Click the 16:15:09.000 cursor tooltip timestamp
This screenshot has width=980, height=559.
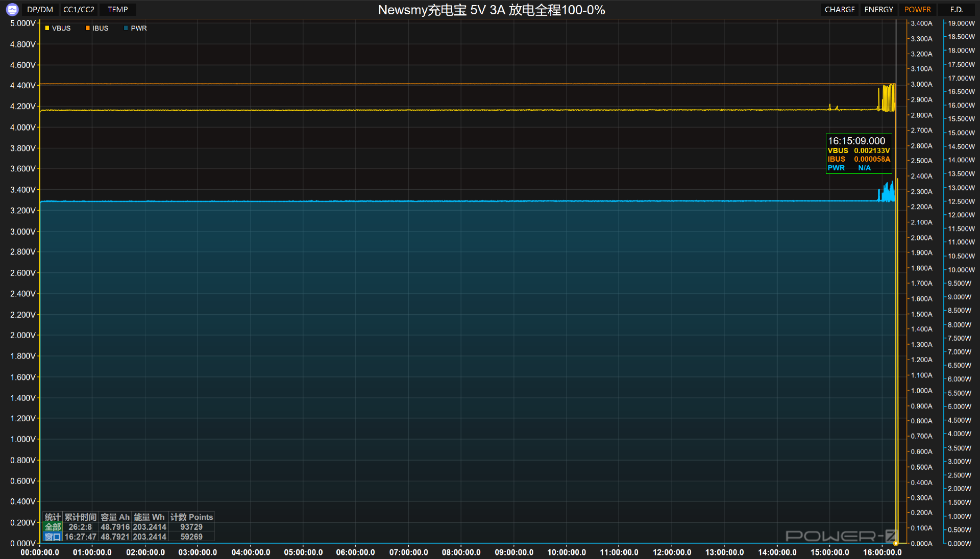coord(856,141)
